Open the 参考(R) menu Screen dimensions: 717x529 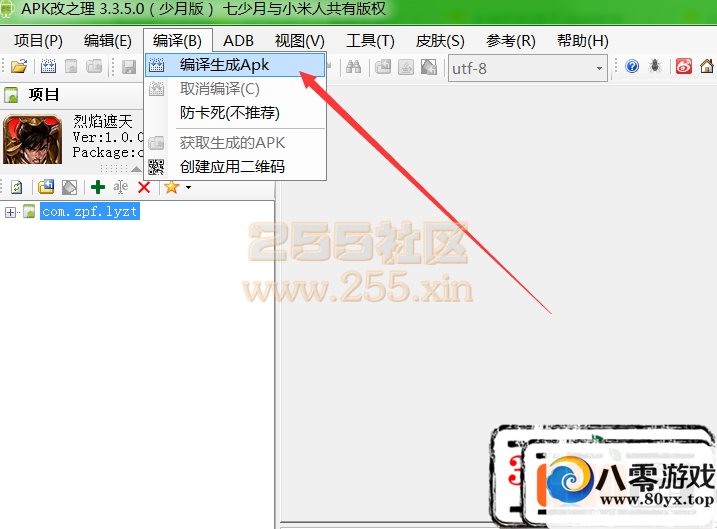511,41
